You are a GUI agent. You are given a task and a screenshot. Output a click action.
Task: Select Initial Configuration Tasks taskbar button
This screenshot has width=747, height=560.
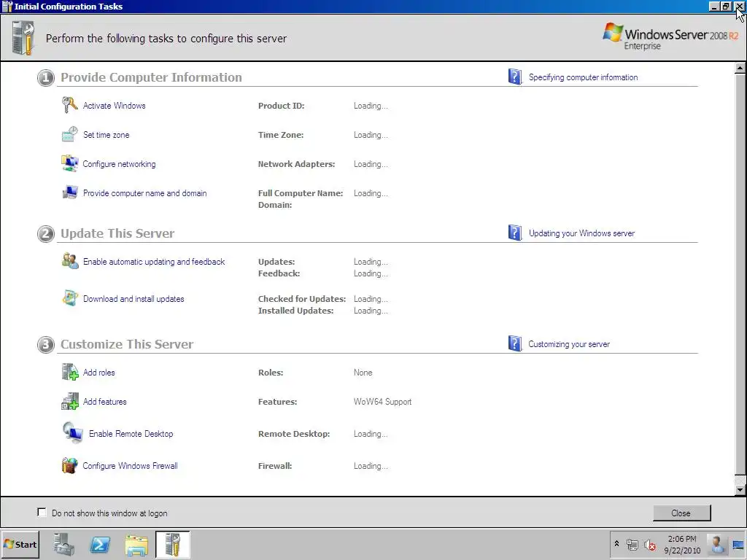pos(172,544)
